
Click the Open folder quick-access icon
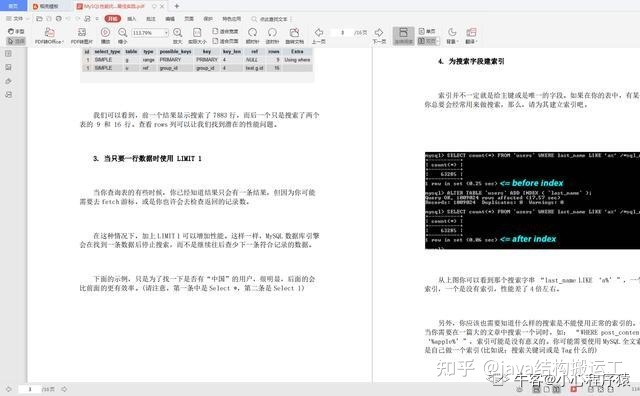point(39,19)
